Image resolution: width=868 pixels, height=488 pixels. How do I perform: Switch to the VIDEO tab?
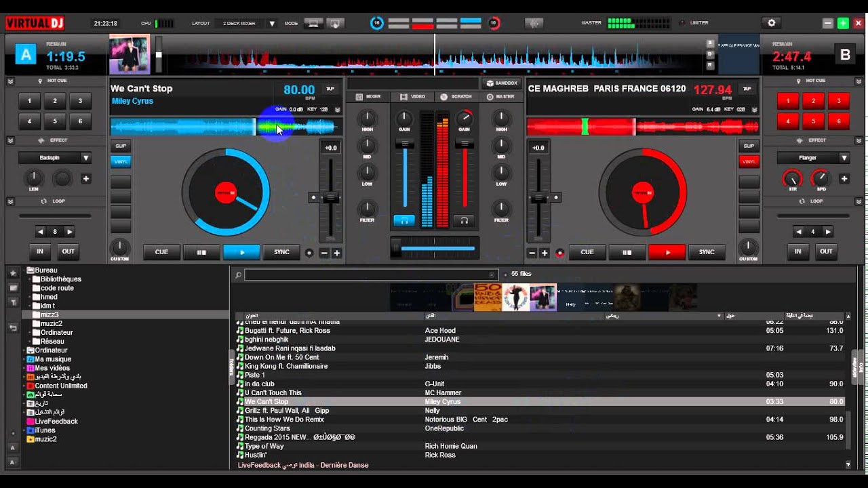click(412, 97)
